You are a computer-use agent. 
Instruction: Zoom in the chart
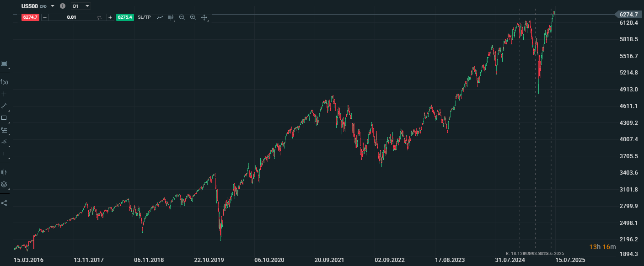point(193,17)
